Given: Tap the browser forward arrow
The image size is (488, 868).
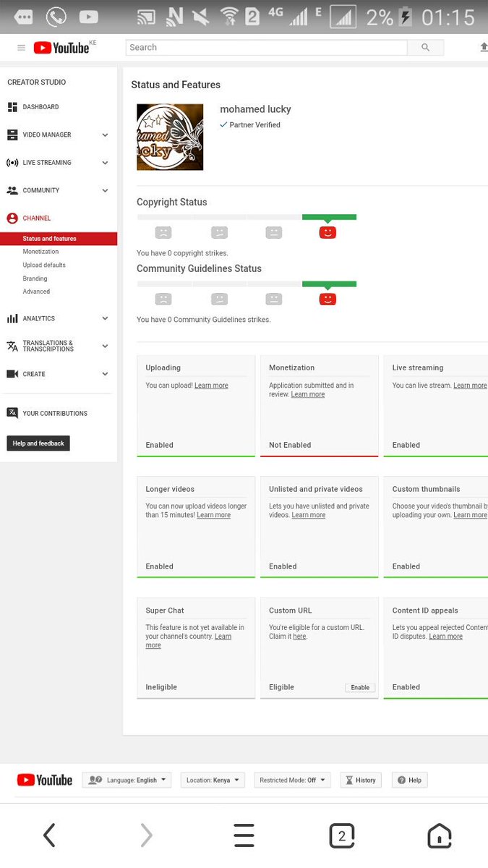Looking at the screenshot, I should (147, 835).
